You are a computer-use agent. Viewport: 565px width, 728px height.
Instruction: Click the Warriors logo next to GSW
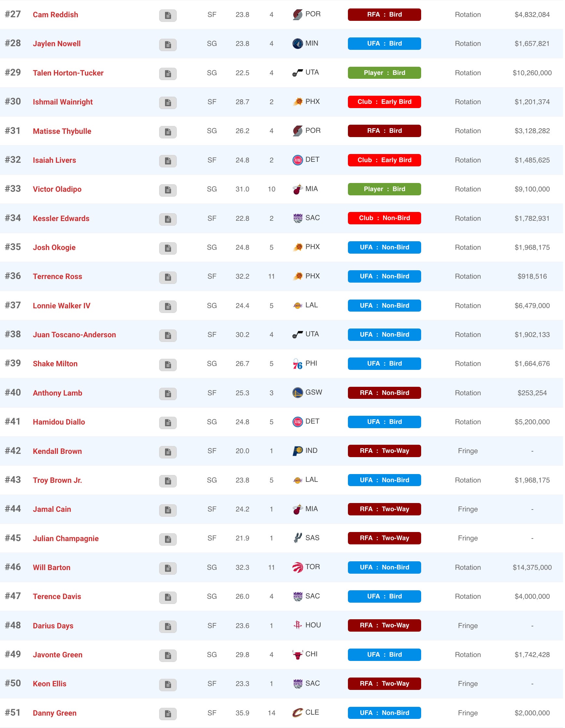tap(297, 393)
